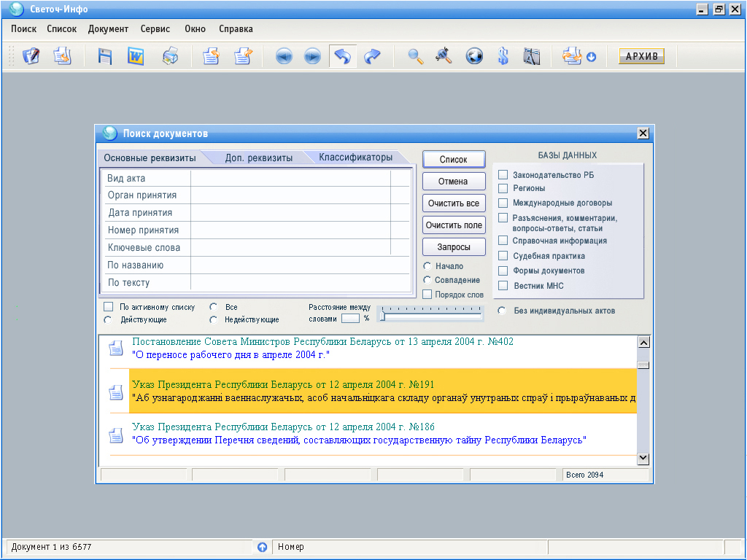Click the magnifying glass search icon
The image size is (747, 560).
coord(415,57)
